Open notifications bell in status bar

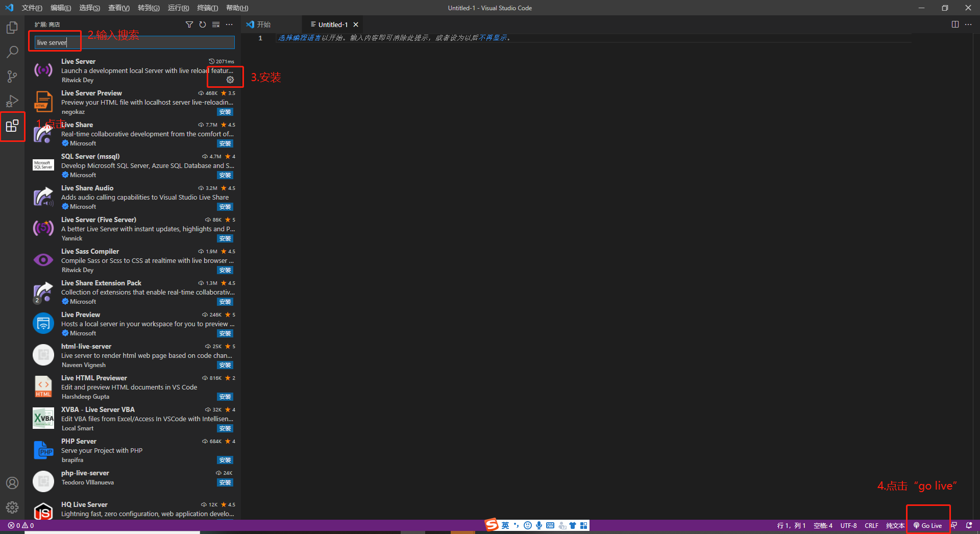(969, 525)
